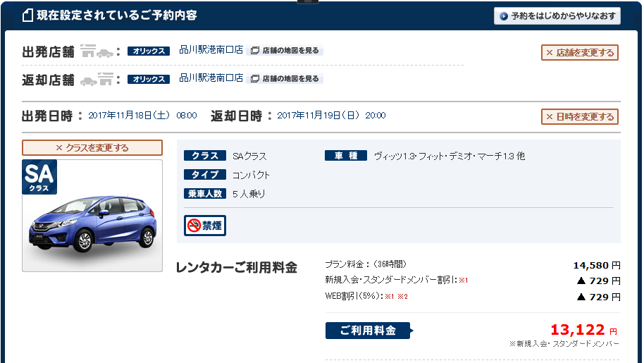Click the total price 13,122 円
This screenshot has width=644, height=363.
pyautogui.click(x=583, y=330)
